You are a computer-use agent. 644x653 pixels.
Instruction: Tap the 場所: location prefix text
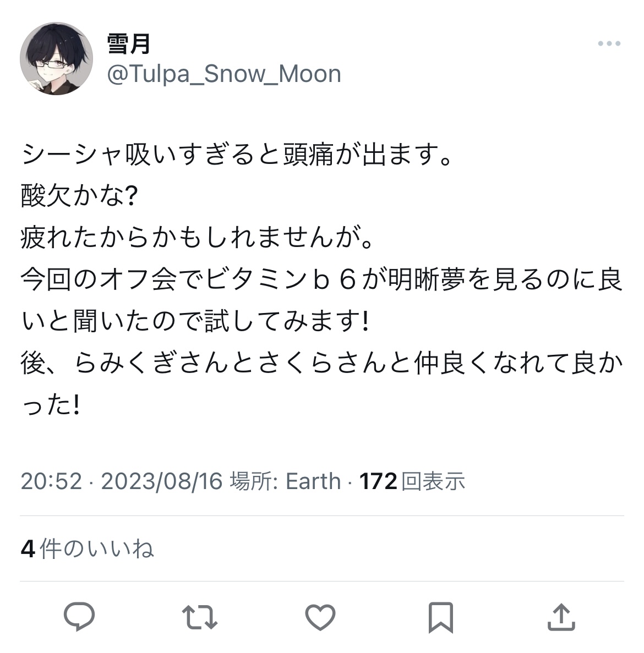pyautogui.click(x=254, y=481)
